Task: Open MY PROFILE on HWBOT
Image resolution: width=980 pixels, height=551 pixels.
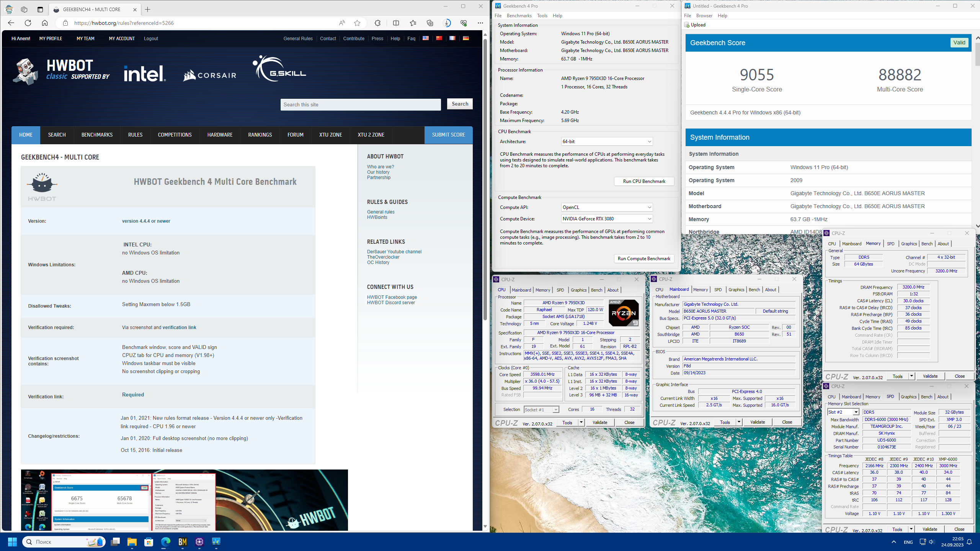Action: coord(51,39)
